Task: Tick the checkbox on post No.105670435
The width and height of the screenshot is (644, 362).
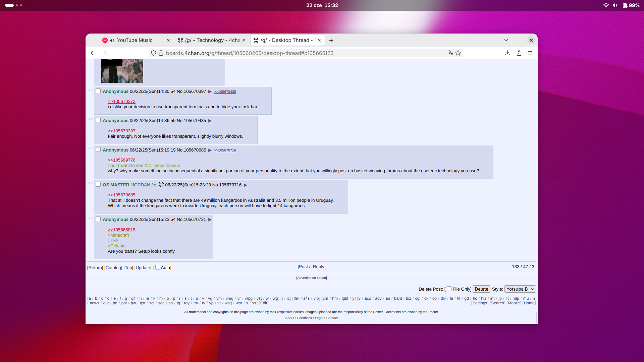Action: tap(98, 120)
